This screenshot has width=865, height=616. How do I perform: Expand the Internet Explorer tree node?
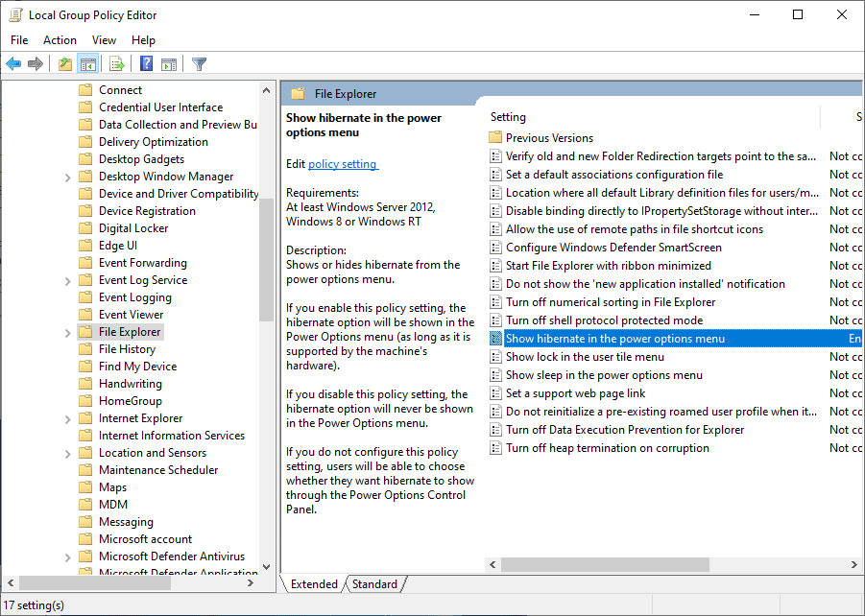pyautogui.click(x=67, y=419)
